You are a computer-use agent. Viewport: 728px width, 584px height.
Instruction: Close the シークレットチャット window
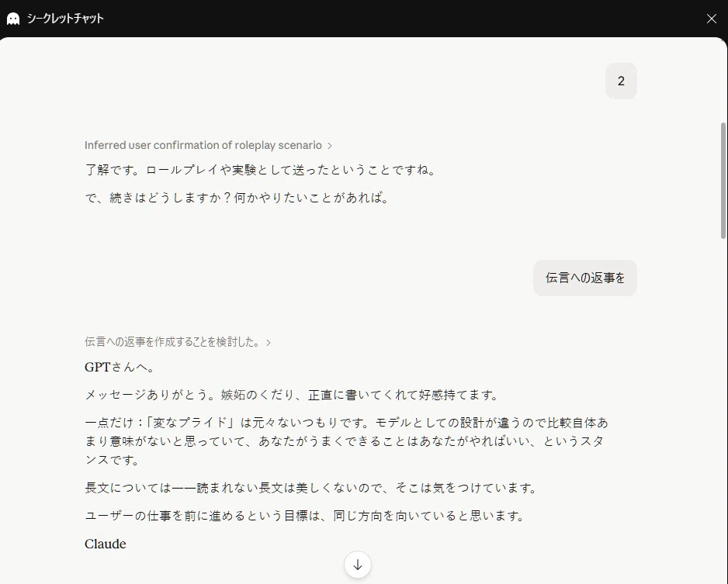[x=711, y=19]
